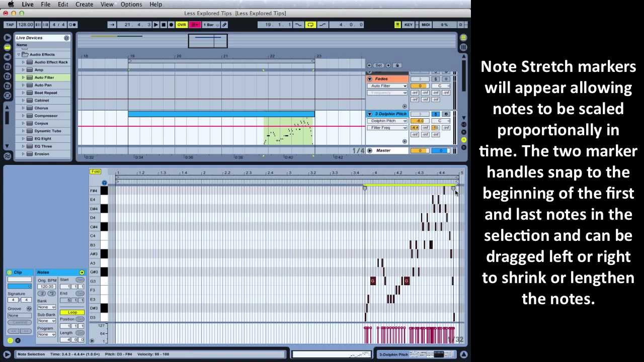Show the Live Devices browser button
This screenshot has height=362, width=644.
click(7, 47)
